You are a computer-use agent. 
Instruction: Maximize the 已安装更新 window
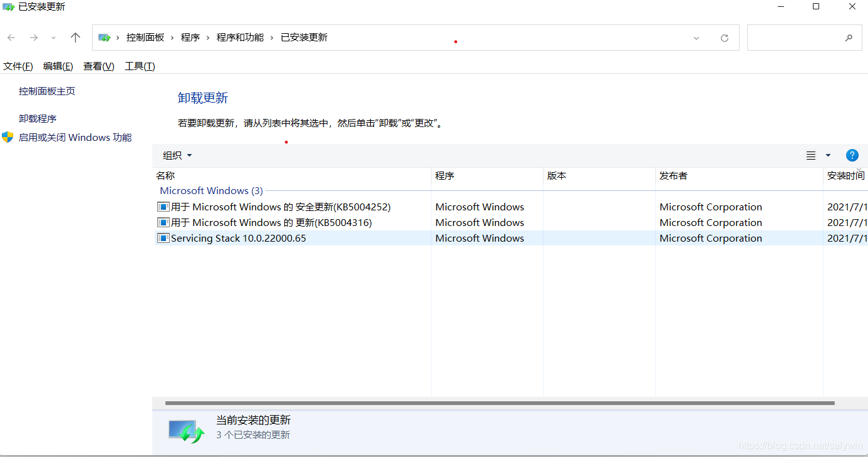pyautogui.click(x=816, y=7)
